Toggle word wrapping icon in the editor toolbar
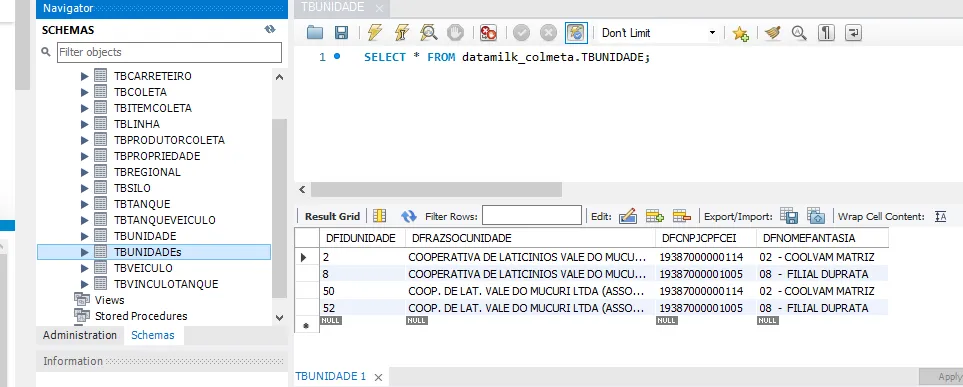 (853, 33)
